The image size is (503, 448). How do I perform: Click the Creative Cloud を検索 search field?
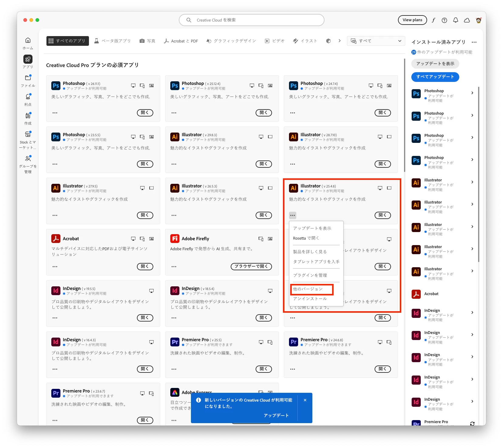pyautogui.click(x=252, y=20)
